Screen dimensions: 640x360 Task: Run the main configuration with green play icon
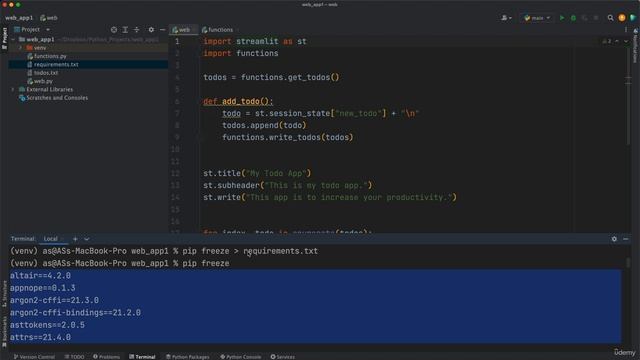tap(562, 18)
